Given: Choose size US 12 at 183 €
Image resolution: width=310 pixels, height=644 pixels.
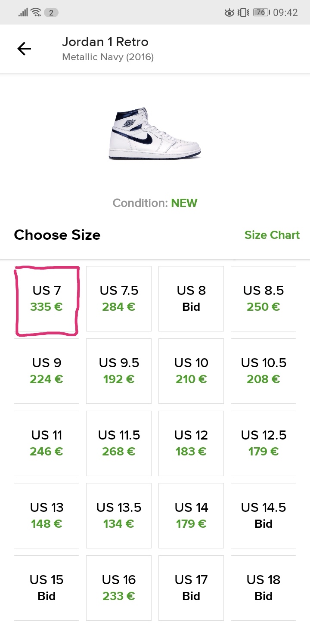Looking at the screenshot, I should click(x=191, y=443).
